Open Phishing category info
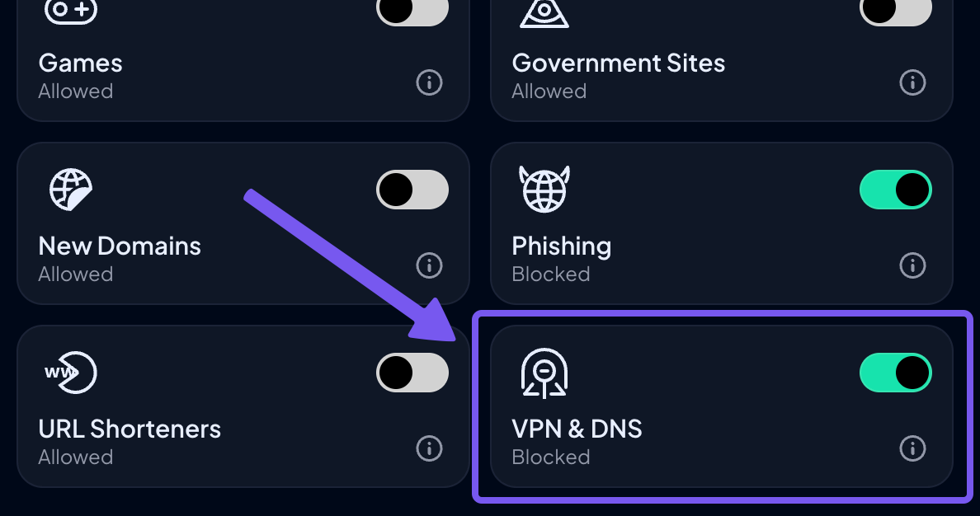Viewport: 980px width, 516px height. click(912, 265)
